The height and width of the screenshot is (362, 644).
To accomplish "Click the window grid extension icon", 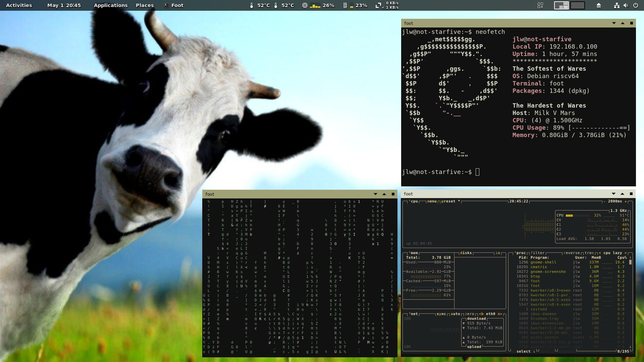I will pos(540,5).
